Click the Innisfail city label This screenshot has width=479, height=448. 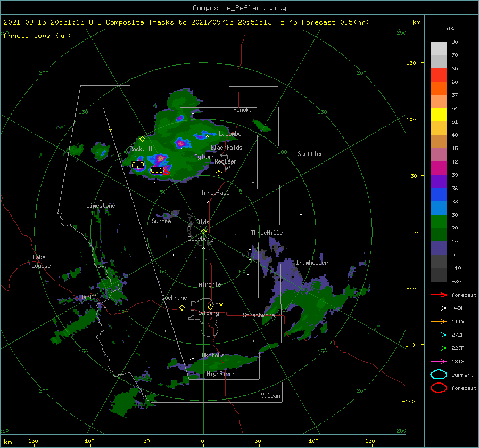coord(215,193)
